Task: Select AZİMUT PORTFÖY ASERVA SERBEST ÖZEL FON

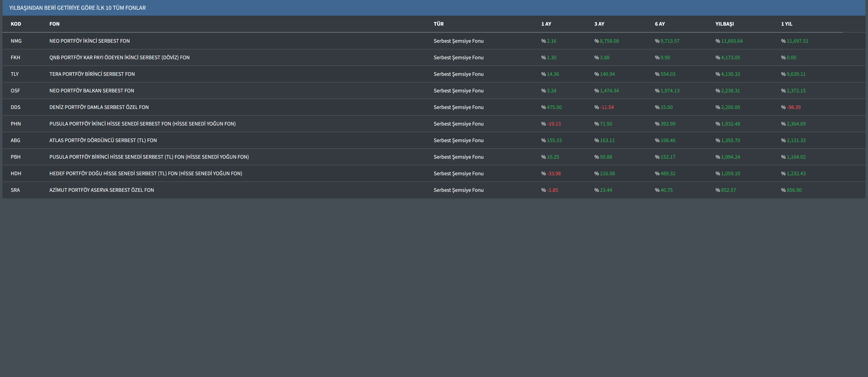Action: (101, 190)
